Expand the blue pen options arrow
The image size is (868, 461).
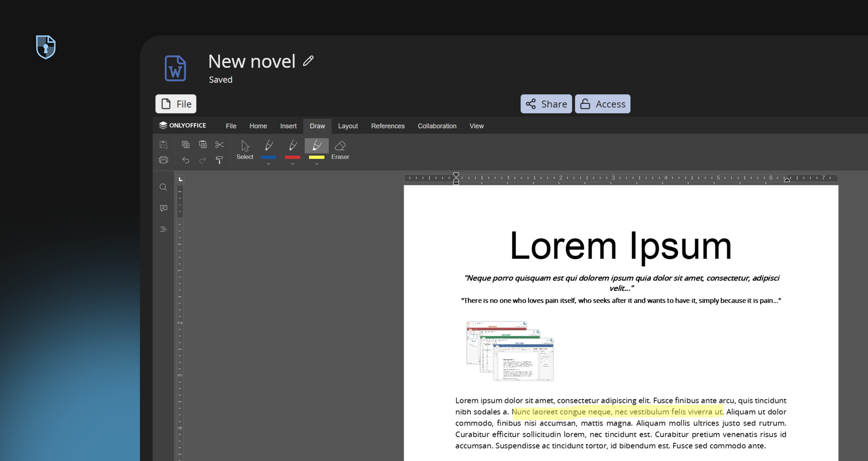(x=268, y=164)
